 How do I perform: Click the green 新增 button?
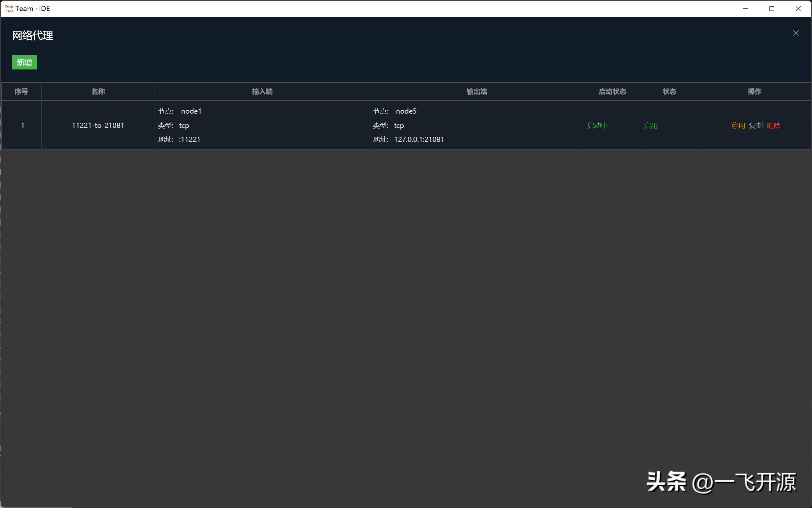pyautogui.click(x=24, y=62)
